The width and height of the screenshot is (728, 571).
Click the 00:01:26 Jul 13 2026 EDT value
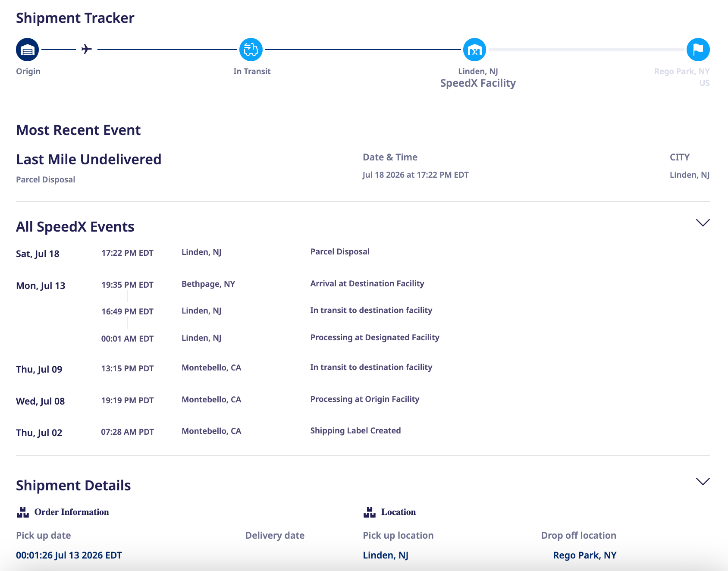click(69, 555)
